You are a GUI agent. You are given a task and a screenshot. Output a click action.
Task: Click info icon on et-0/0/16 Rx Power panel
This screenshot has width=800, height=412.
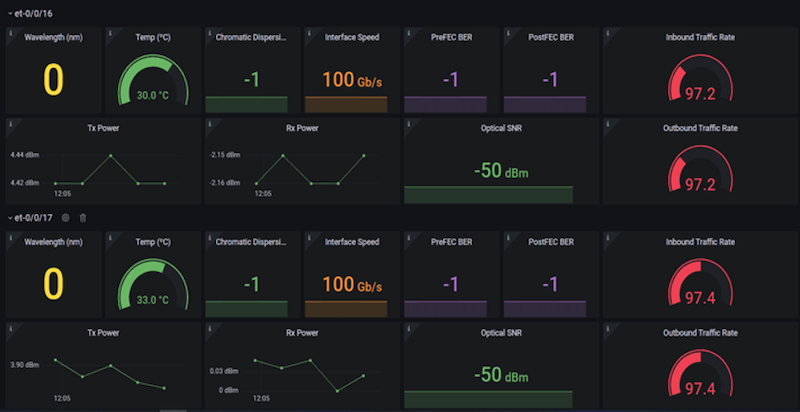click(x=208, y=124)
